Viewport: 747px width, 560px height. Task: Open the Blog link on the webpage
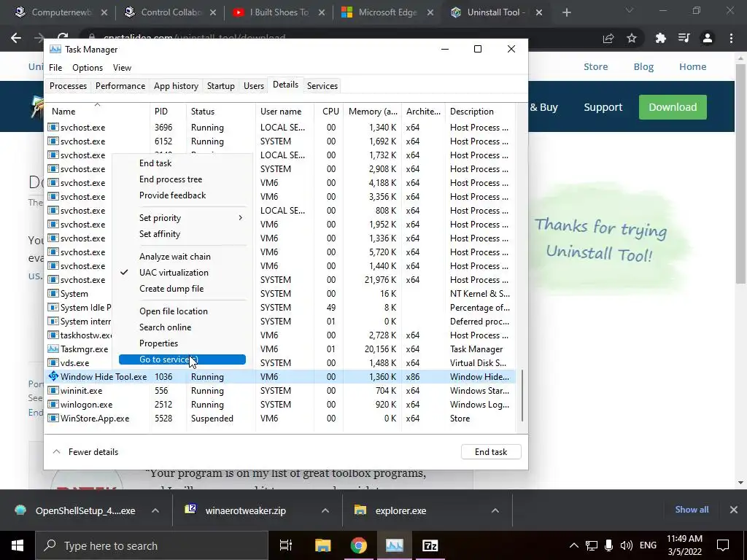[643, 66]
